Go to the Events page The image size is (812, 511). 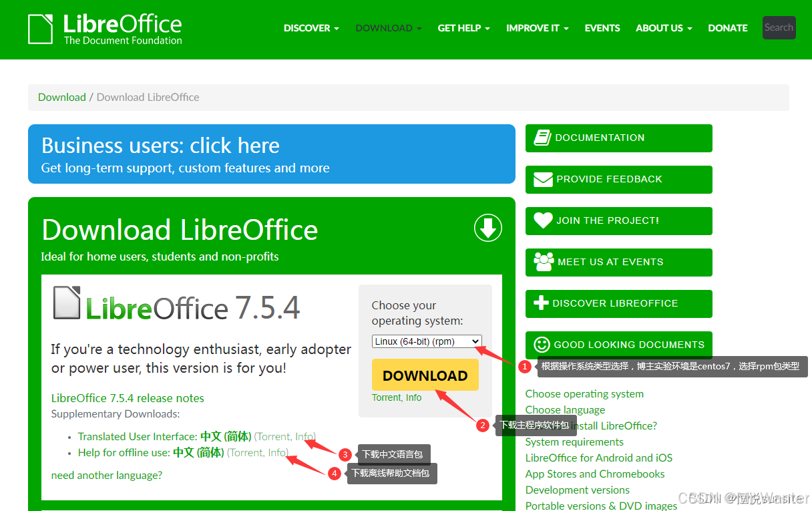[602, 28]
